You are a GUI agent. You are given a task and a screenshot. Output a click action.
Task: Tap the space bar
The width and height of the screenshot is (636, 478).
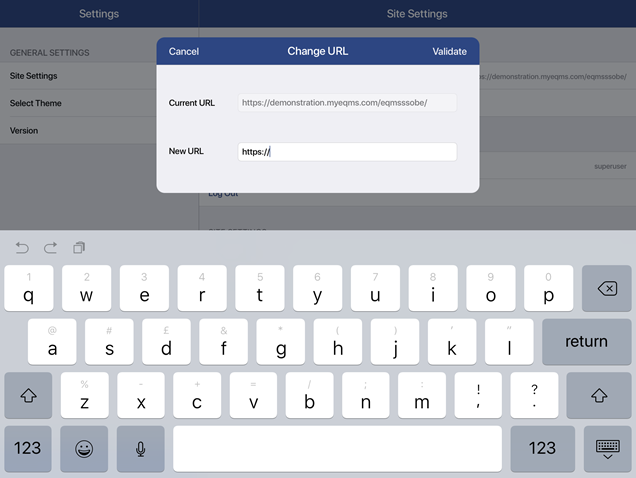click(x=337, y=449)
